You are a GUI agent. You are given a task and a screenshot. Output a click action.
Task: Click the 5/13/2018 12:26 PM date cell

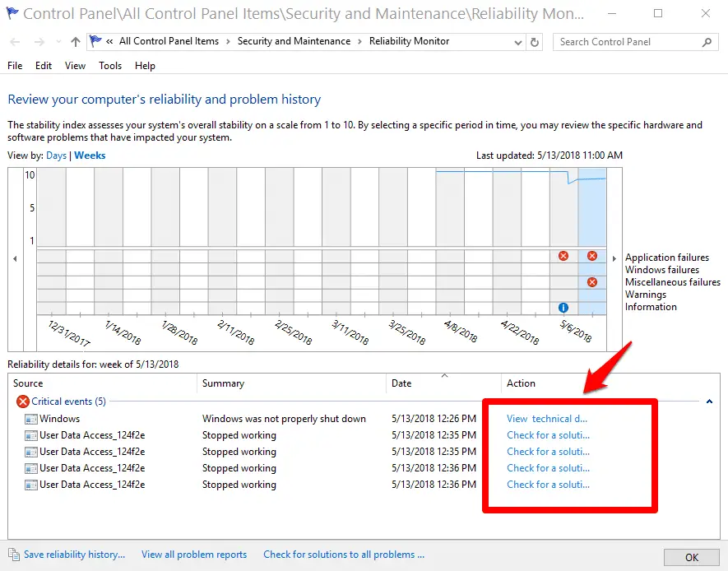[x=434, y=419]
